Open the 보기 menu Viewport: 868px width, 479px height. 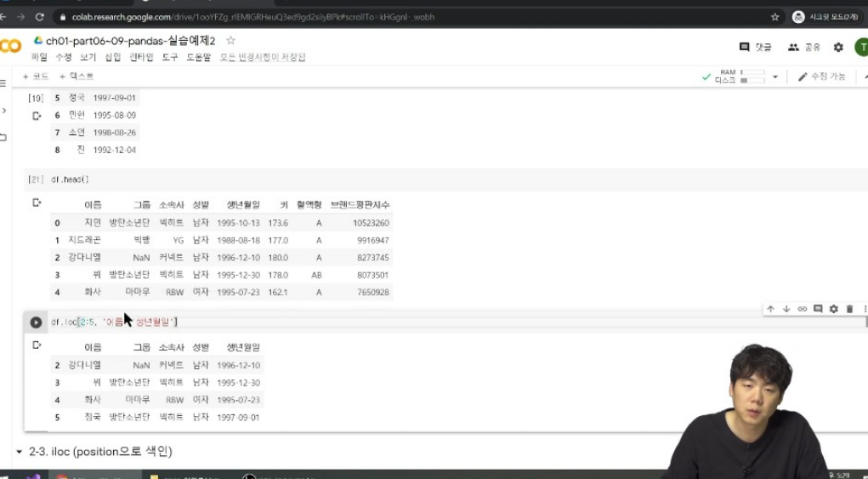click(88, 57)
